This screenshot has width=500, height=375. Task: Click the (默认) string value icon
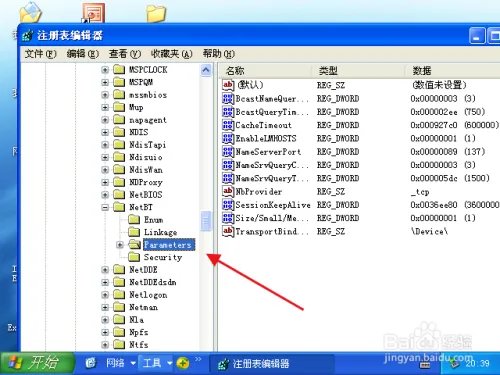pos(228,85)
